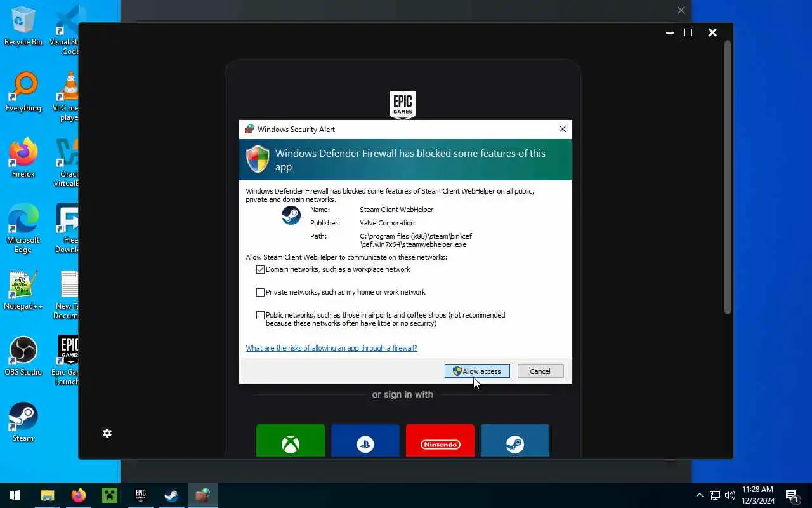Show hidden system tray icons
812x508 pixels.
click(700, 495)
